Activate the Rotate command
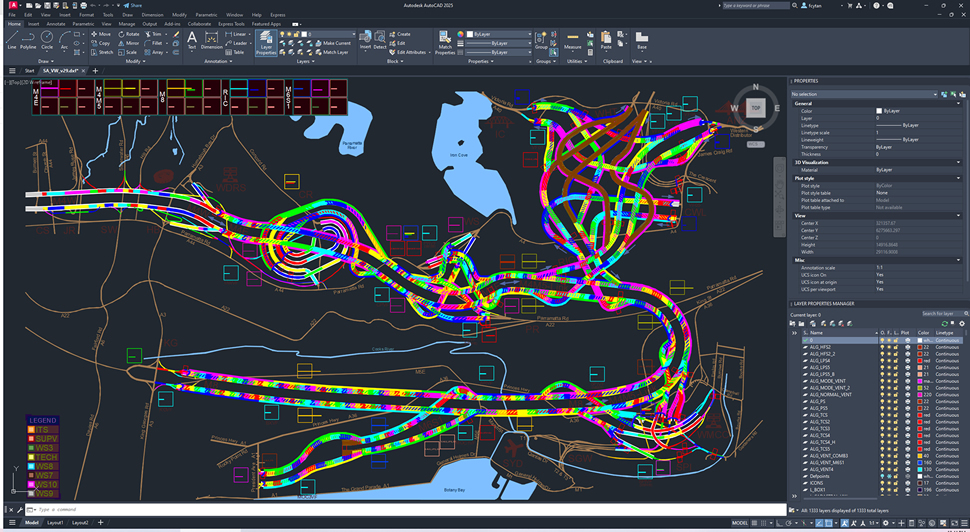Viewport: 970px width, 532px height. tap(129, 34)
